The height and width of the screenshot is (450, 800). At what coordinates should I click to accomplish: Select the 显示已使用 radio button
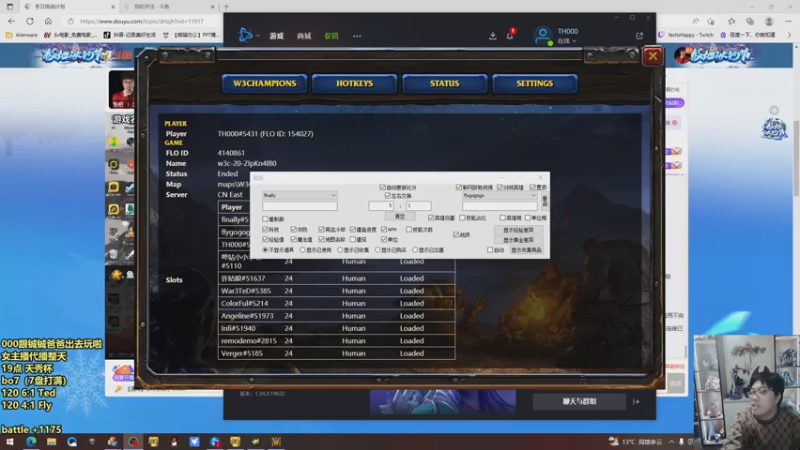pos(316,250)
